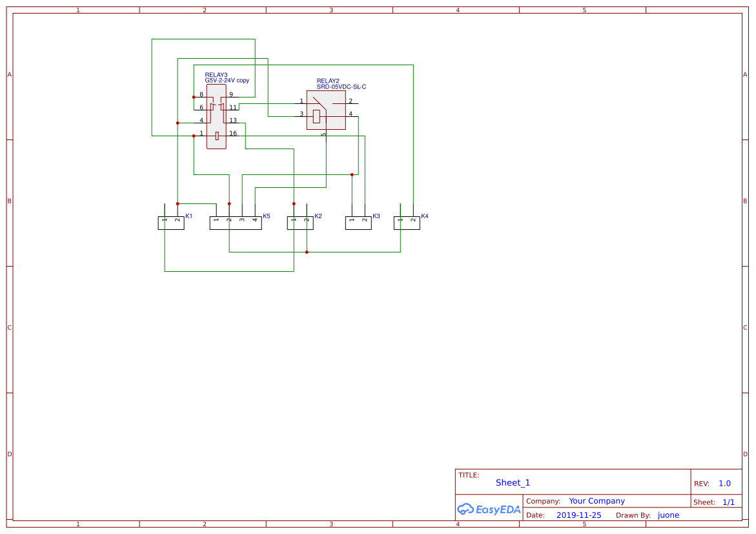756x534 pixels.
Task: Select the SRD-05VDC-SL-C part name text
Action: [x=341, y=85]
